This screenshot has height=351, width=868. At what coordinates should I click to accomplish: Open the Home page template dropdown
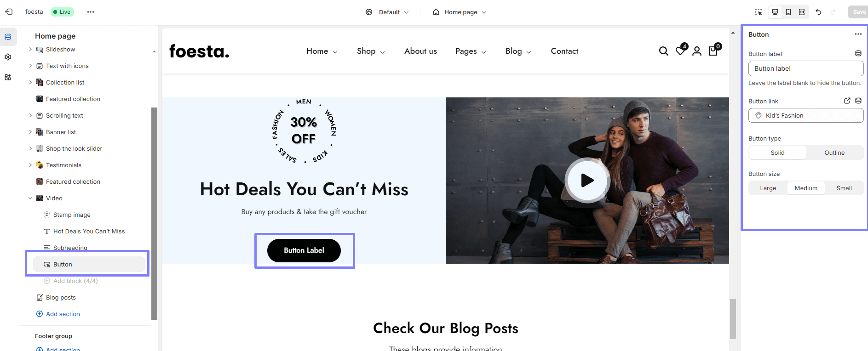point(460,12)
